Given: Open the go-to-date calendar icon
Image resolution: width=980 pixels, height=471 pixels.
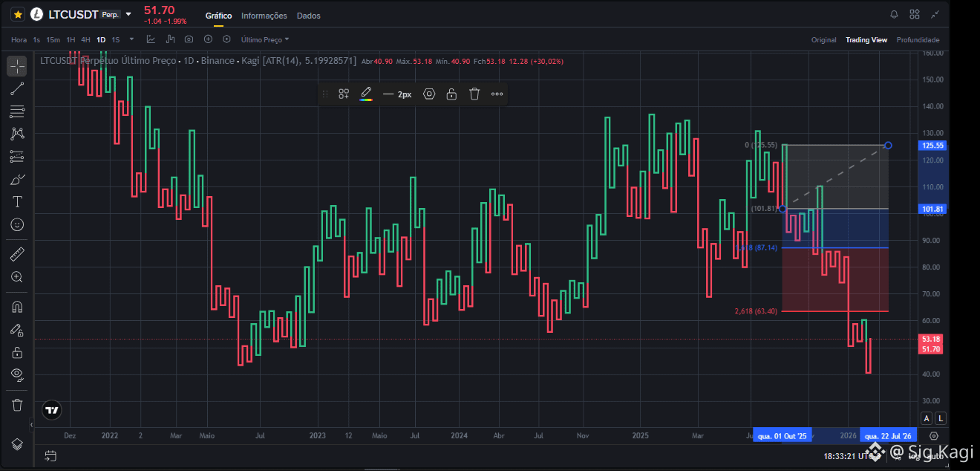Looking at the screenshot, I should (x=50, y=455).
